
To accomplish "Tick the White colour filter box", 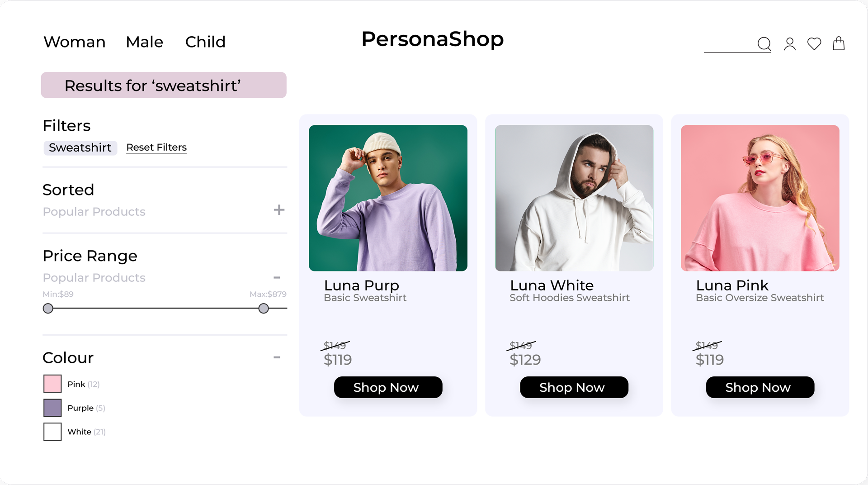I will pos(52,432).
